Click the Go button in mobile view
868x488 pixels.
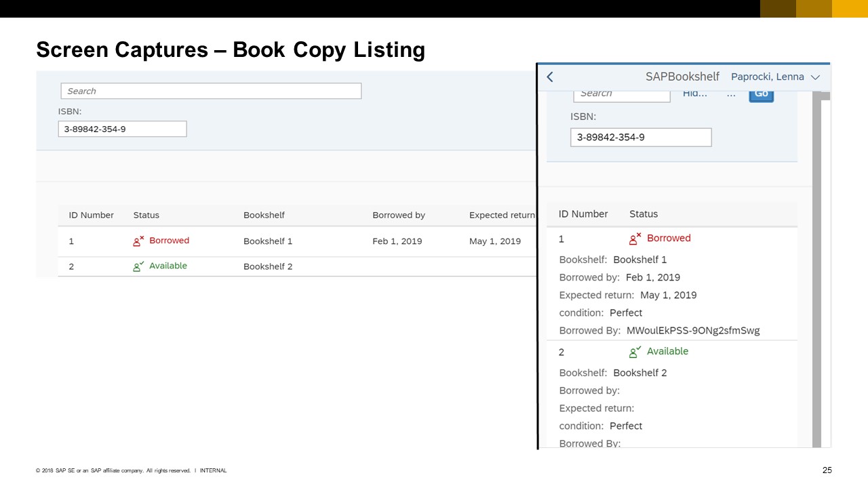pyautogui.click(x=762, y=94)
